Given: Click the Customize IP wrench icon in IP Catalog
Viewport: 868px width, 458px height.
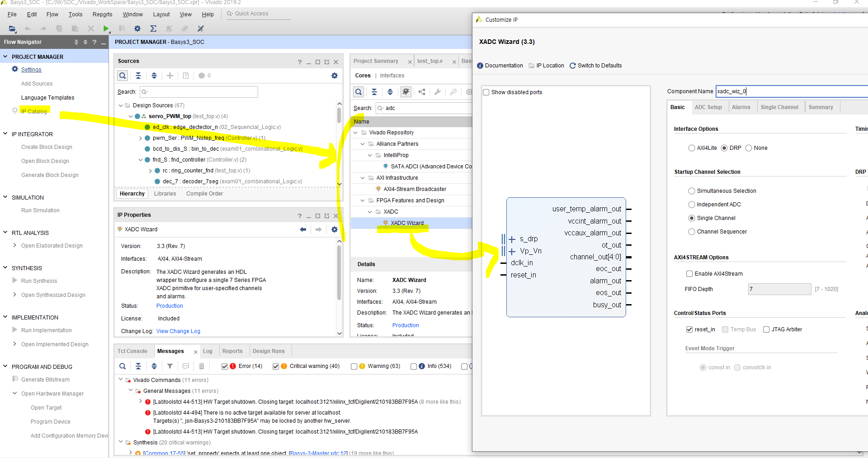Looking at the screenshot, I should coord(438,92).
